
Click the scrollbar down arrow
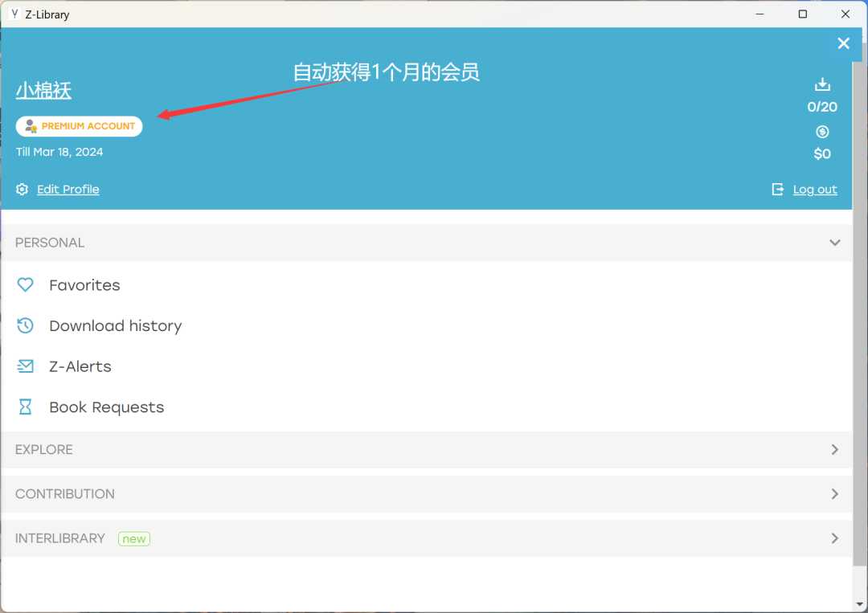(x=860, y=605)
